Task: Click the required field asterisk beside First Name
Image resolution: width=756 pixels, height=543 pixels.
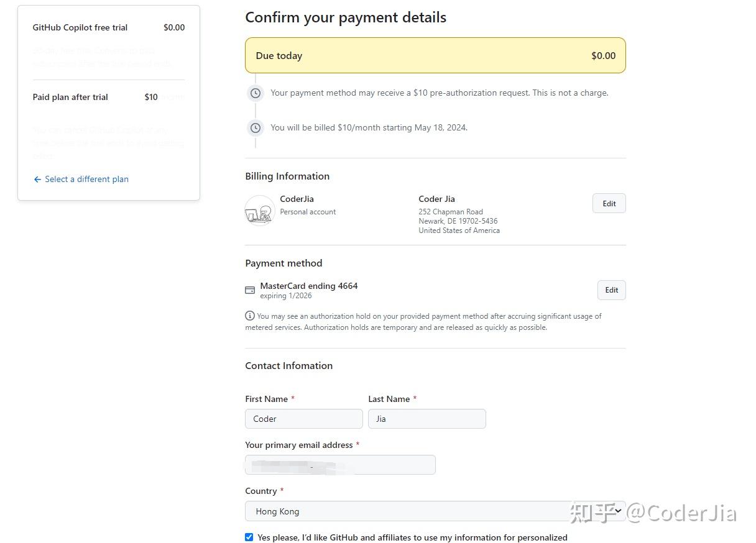Action: click(x=292, y=398)
